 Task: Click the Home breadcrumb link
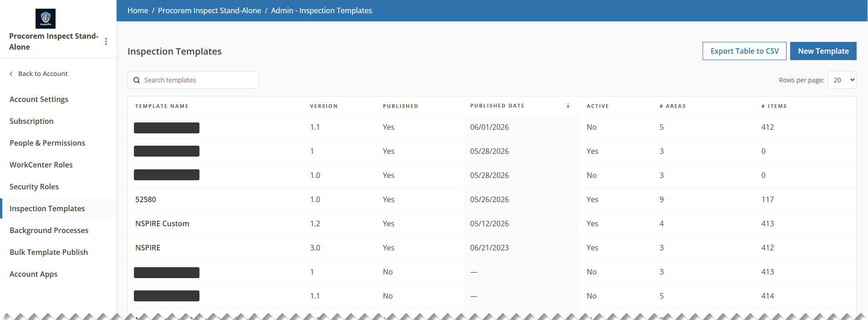pyautogui.click(x=138, y=10)
